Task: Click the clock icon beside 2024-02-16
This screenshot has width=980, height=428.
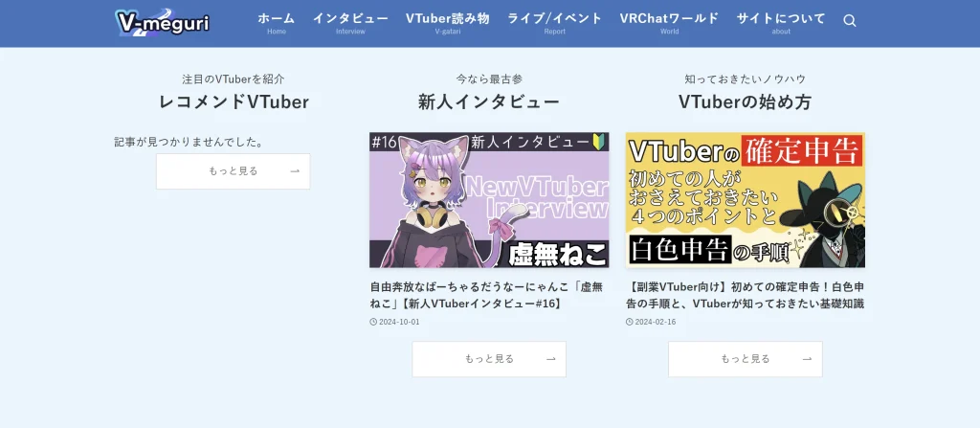Action: pyautogui.click(x=630, y=323)
